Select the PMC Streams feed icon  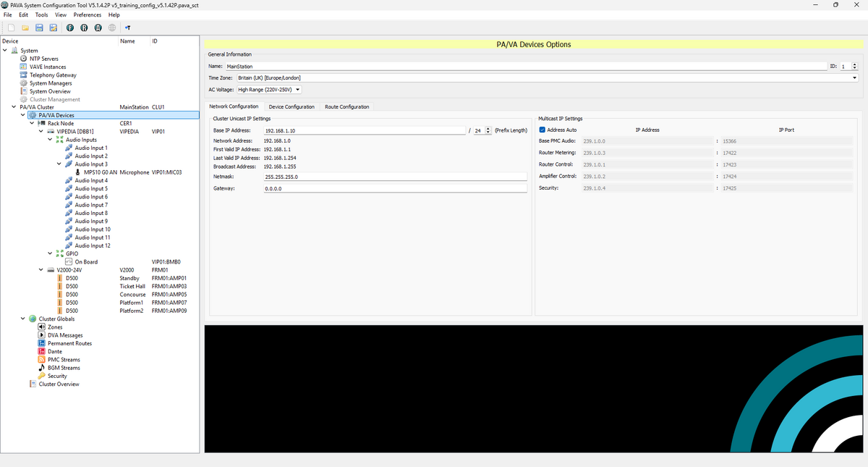tap(41, 360)
